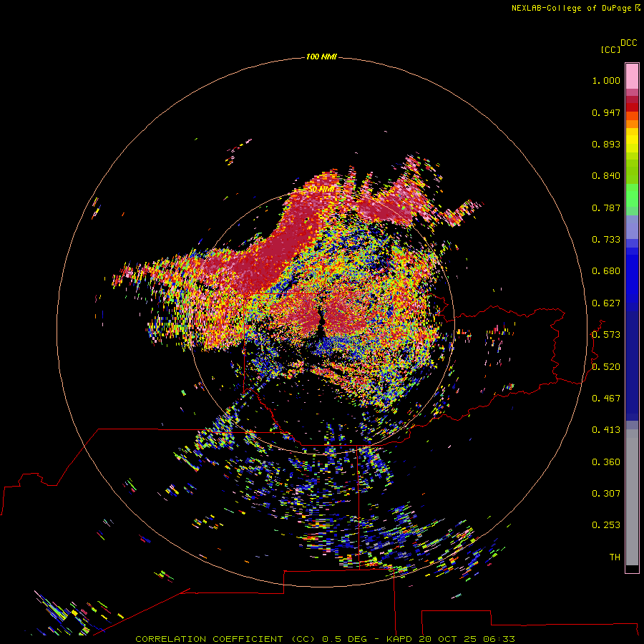Click the radar site center of the display

321,323
